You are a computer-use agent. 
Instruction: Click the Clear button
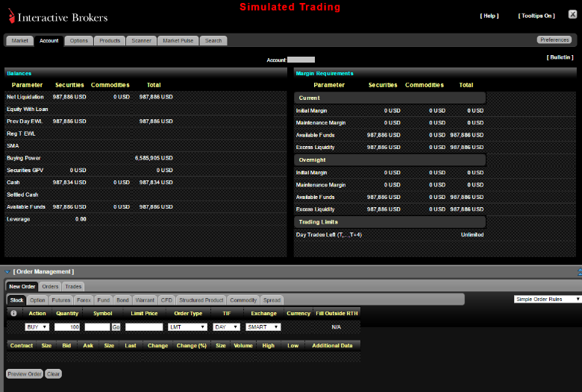[x=53, y=374]
